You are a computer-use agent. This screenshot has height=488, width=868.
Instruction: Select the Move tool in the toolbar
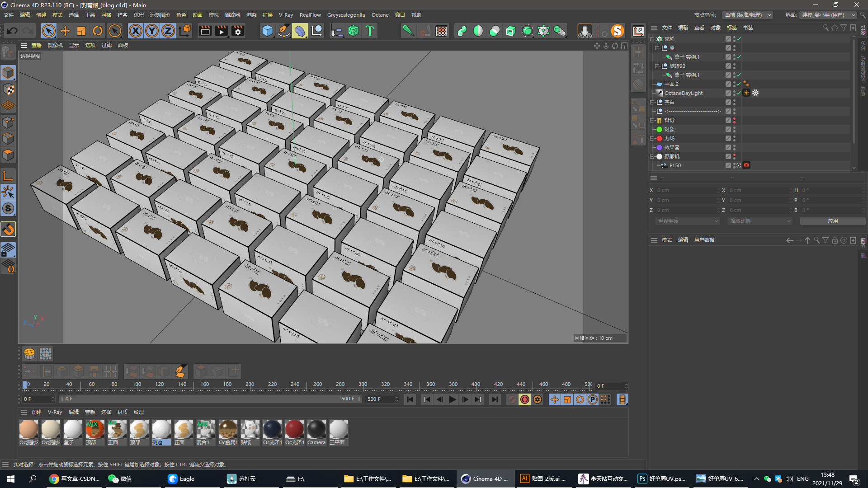(x=65, y=31)
